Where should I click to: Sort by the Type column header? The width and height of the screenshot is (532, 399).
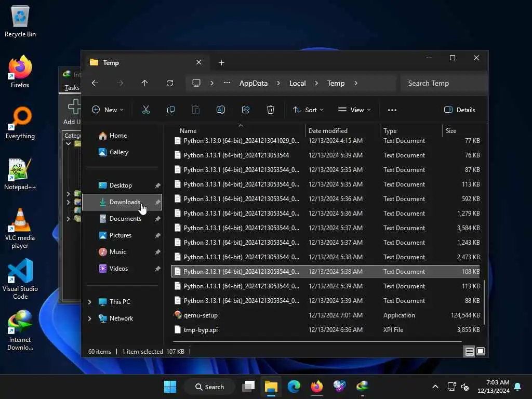[411, 130]
